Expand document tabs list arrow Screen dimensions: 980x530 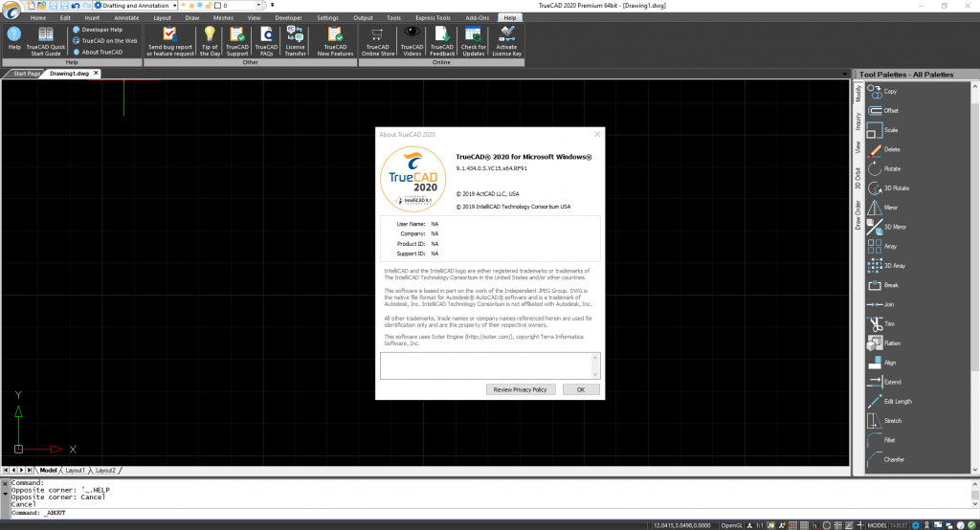click(x=844, y=74)
